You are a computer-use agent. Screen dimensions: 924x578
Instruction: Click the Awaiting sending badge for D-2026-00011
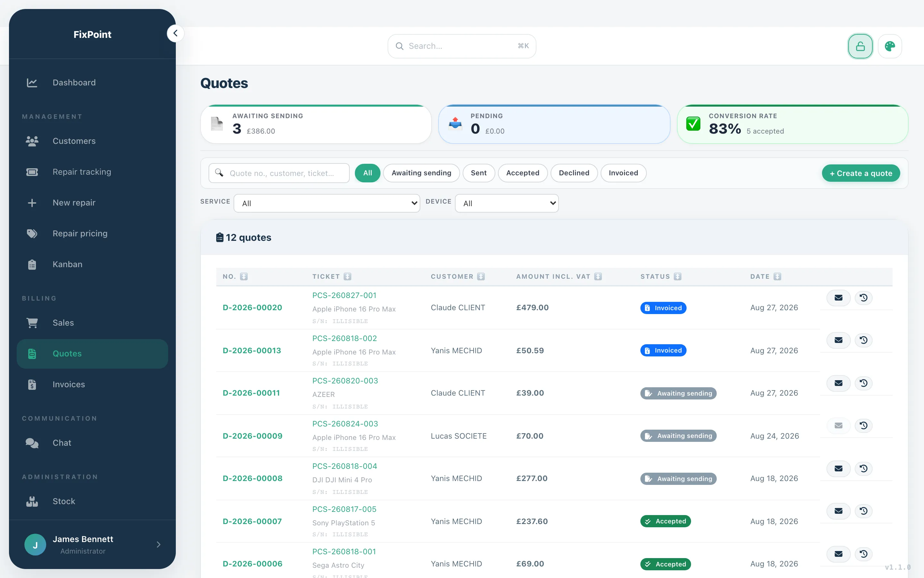[x=679, y=393]
